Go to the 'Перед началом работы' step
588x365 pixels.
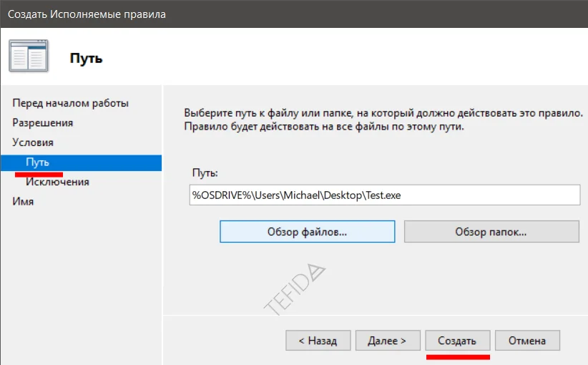click(70, 103)
